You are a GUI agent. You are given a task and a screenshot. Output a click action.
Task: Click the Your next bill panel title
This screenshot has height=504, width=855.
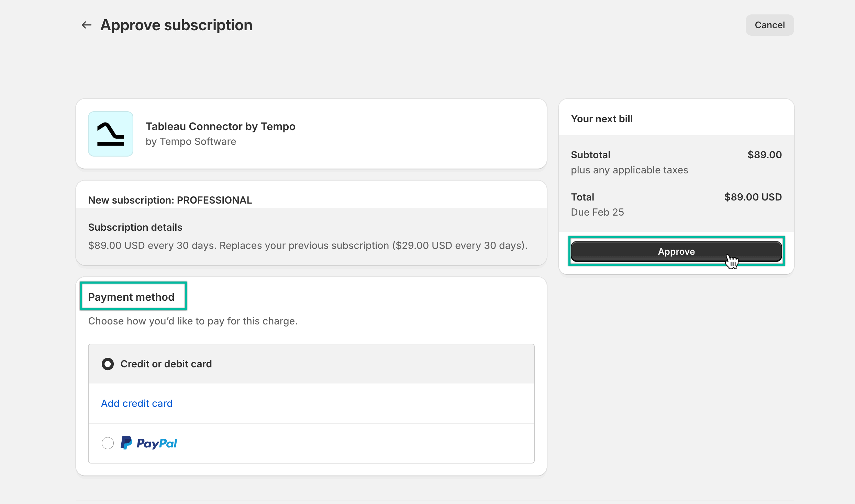coord(602,118)
